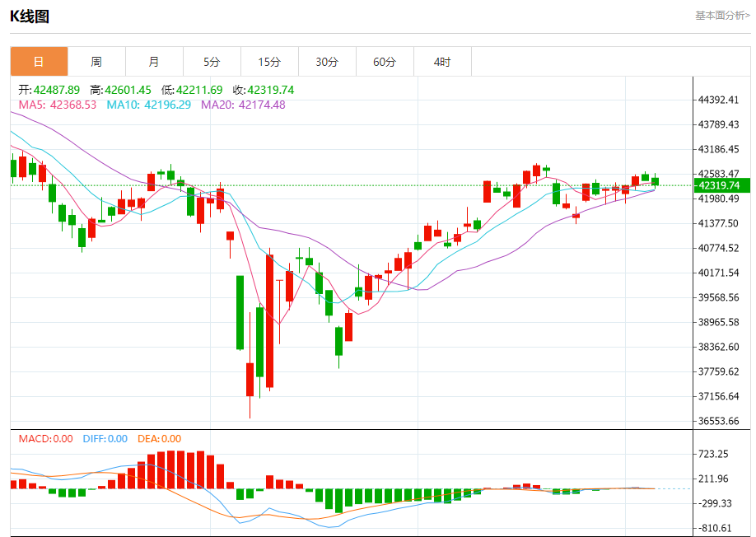756x537 pixels.
Task: Open the 60分 interval tab
Action: point(385,62)
